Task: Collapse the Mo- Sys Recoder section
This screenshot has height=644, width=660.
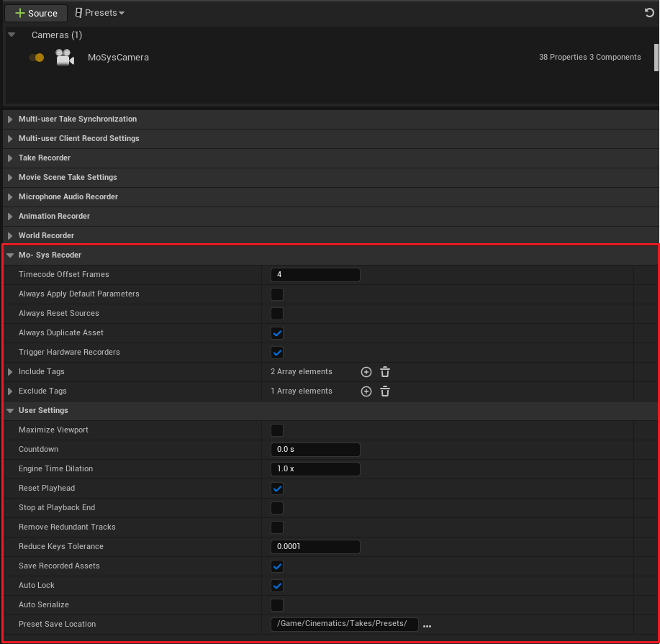Action: [x=10, y=255]
